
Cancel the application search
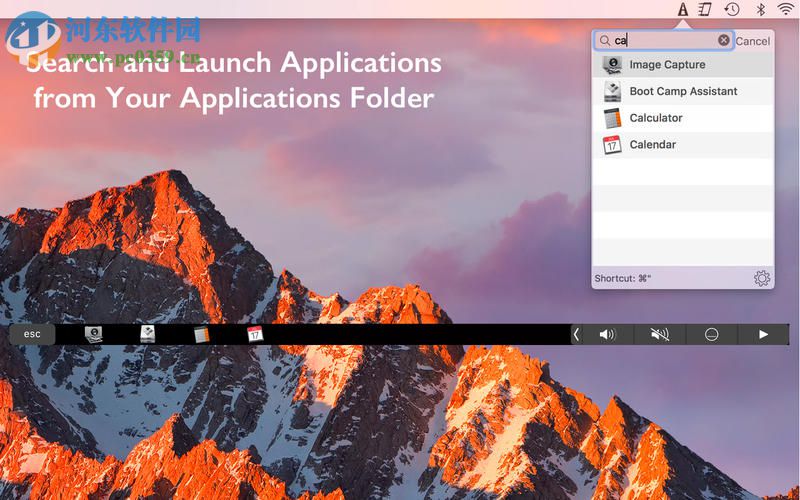click(x=753, y=41)
